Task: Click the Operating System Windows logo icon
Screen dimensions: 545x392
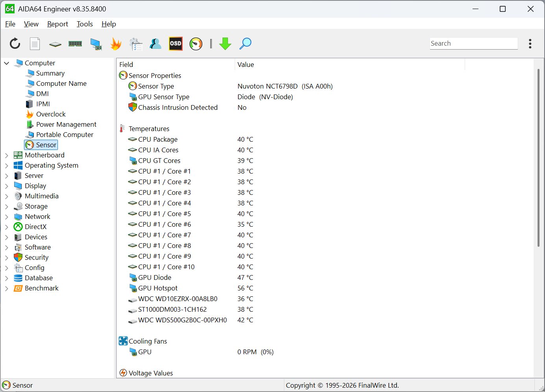Action: pyautogui.click(x=18, y=165)
